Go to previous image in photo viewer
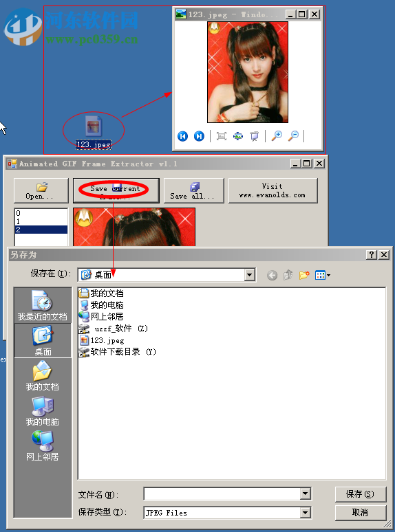This screenshot has height=532, width=395. (183, 136)
